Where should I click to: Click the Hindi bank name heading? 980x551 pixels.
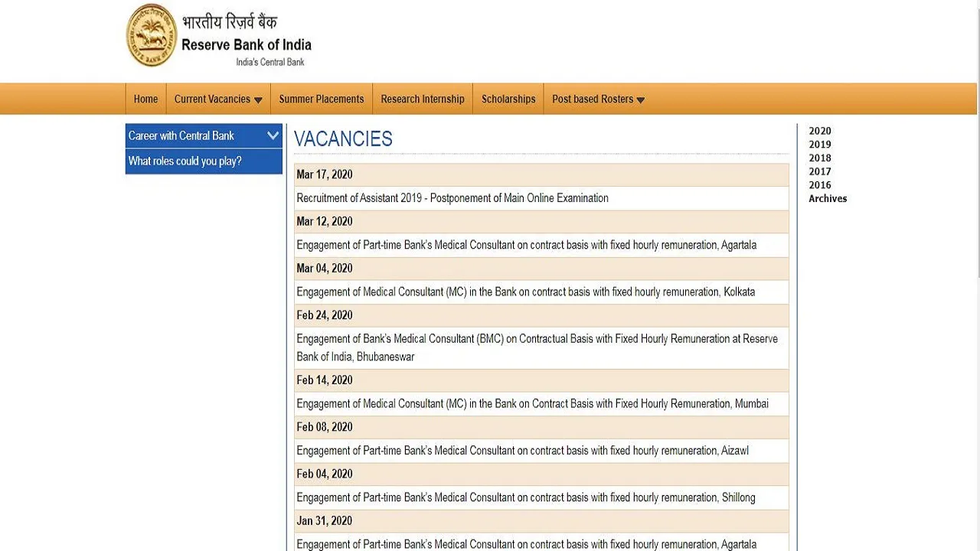(x=230, y=21)
